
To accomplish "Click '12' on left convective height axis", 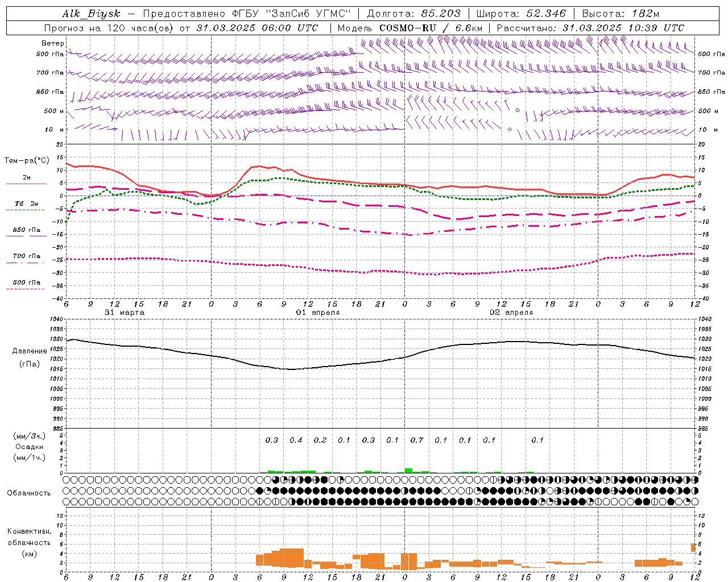I will tap(60, 516).
